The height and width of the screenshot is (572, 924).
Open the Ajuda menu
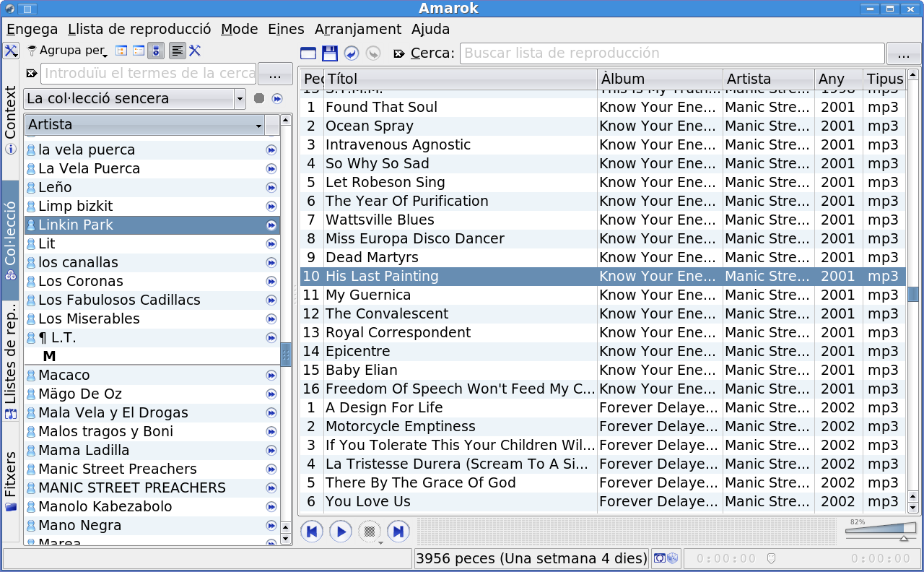pos(431,30)
